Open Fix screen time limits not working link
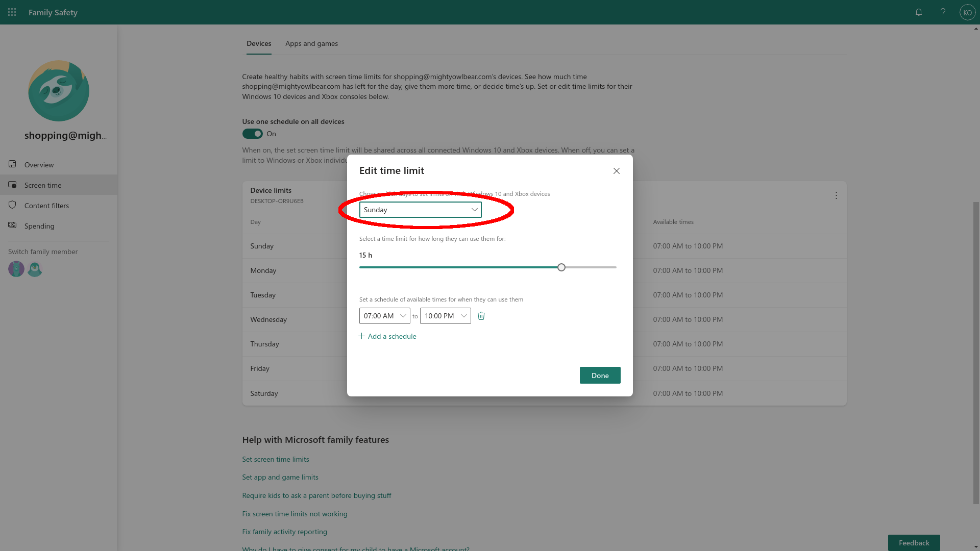The width and height of the screenshot is (980, 551). tap(295, 514)
